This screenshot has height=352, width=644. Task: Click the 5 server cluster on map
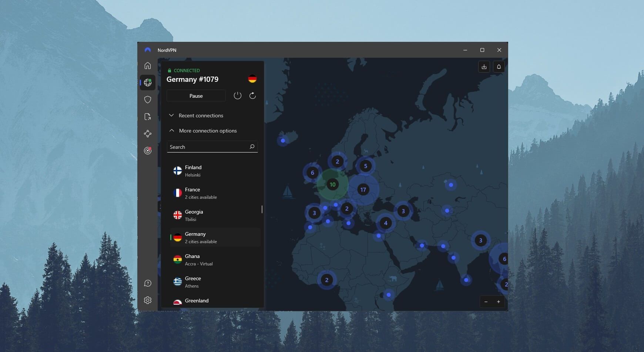(x=365, y=166)
